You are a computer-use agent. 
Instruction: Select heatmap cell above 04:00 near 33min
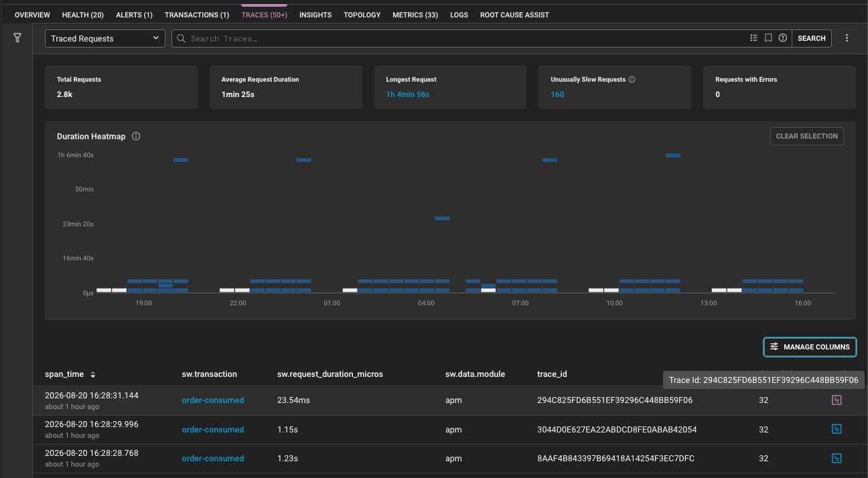click(x=442, y=218)
